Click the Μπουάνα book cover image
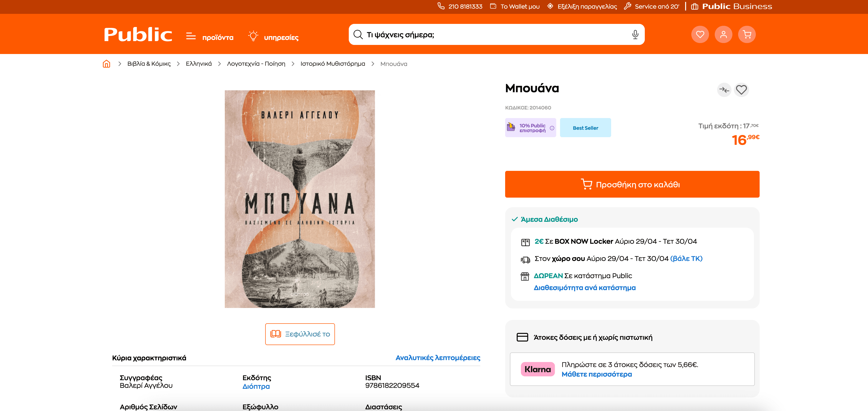Viewport: 868px width, 411px height. click(x=300, y=199)
